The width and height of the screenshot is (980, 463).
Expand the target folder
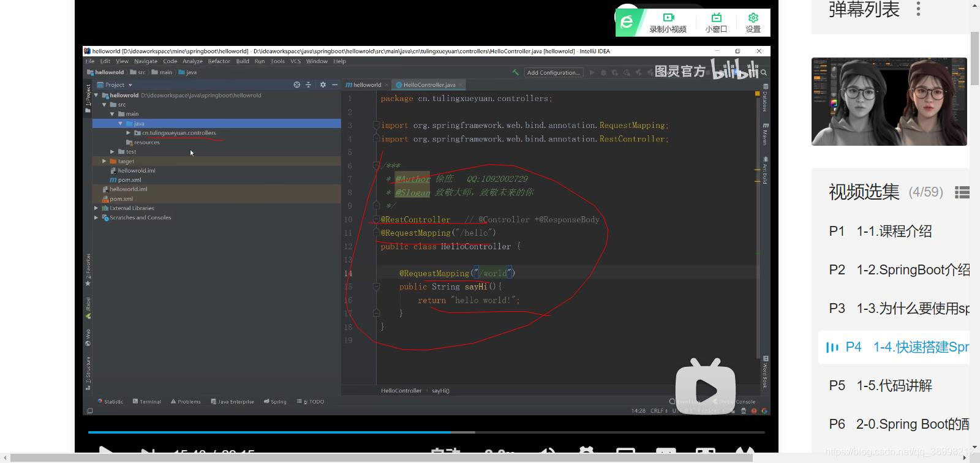coord(104,161)
